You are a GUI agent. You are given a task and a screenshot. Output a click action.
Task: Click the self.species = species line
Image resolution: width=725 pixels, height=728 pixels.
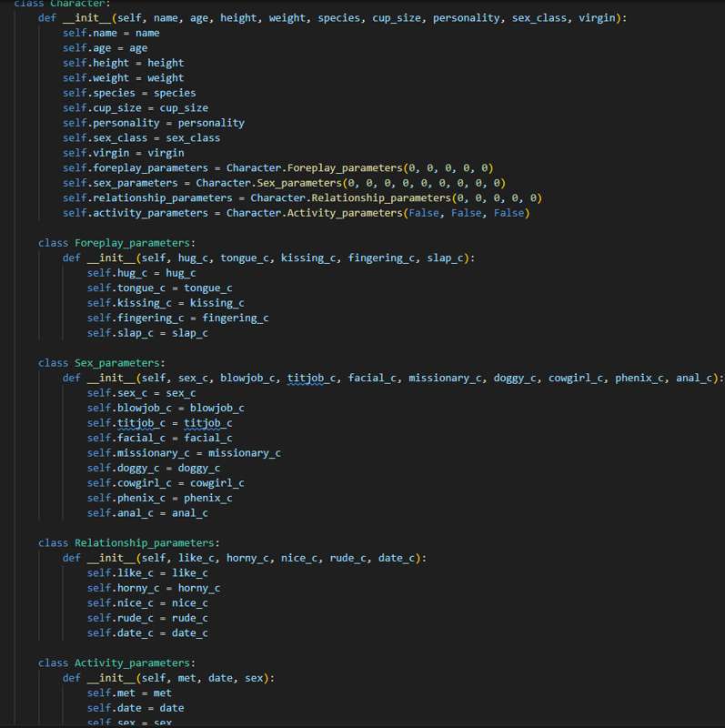click(129, 93)
